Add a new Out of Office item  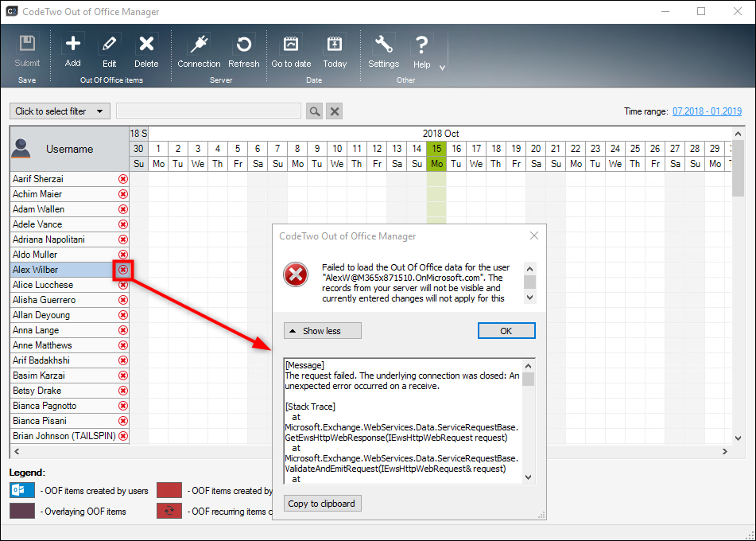pyautogui.click(x=73, y=51)
